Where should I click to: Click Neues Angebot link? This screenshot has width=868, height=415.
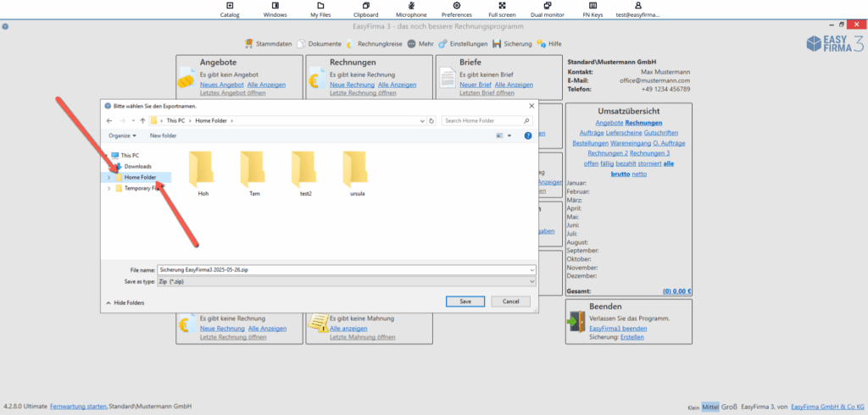coord(221,85)
